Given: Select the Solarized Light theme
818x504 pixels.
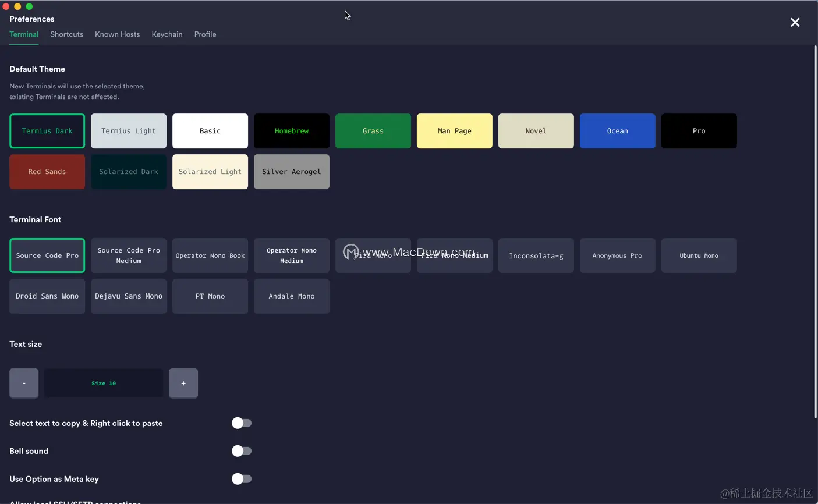Looking at the screenshot, I should click(x=210, y=172).
